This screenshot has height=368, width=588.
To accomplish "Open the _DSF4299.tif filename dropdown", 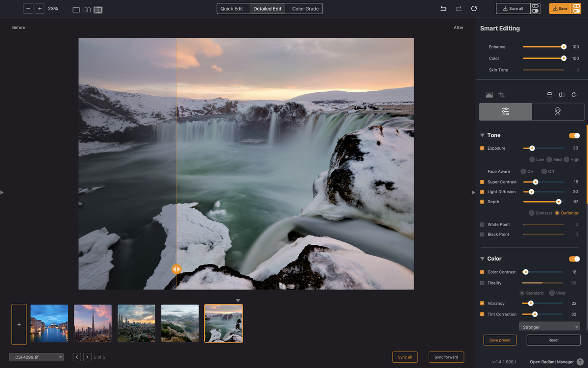I will coord(36,357).
